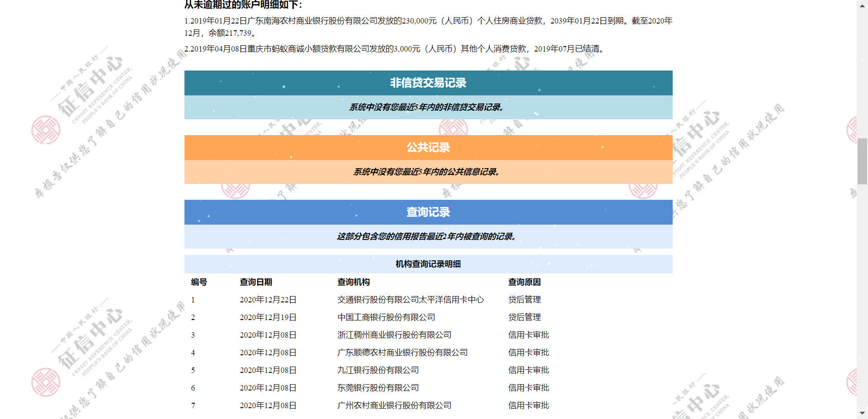Click the 查询日期 column header

click(256, 282)
